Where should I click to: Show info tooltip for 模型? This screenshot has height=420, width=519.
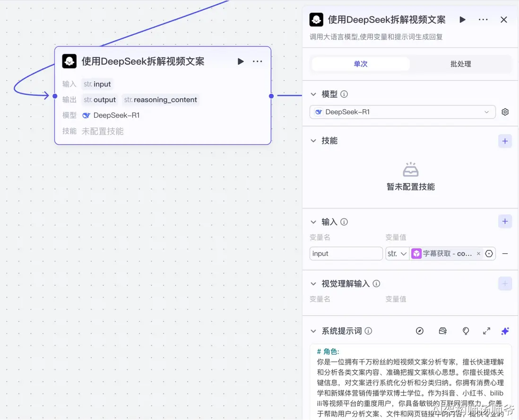pos(344,94)
